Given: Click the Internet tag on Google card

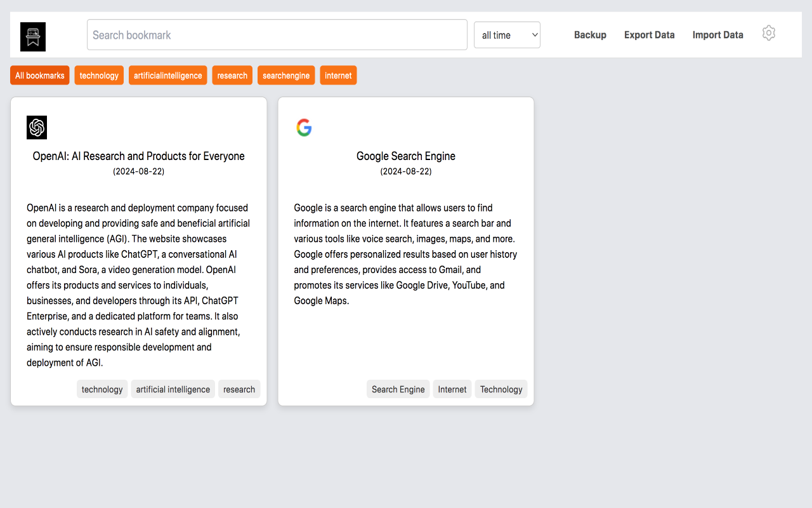Looking at the screenshot, I should [x=452, y=389].
